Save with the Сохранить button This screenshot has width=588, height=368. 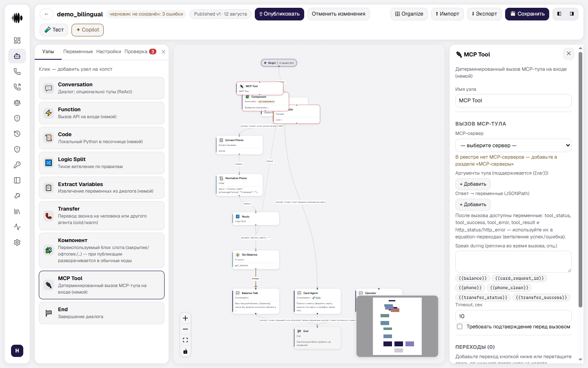527,14
